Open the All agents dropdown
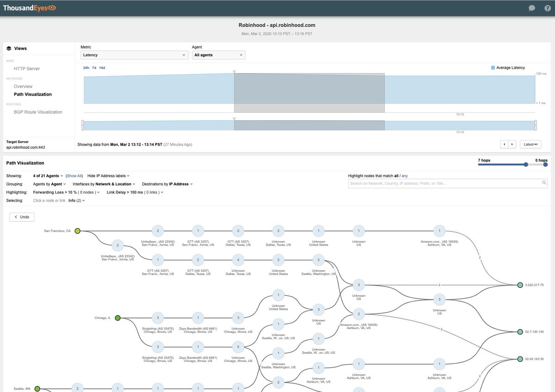This screenshot has height=392, width=555. coord(219,55)
